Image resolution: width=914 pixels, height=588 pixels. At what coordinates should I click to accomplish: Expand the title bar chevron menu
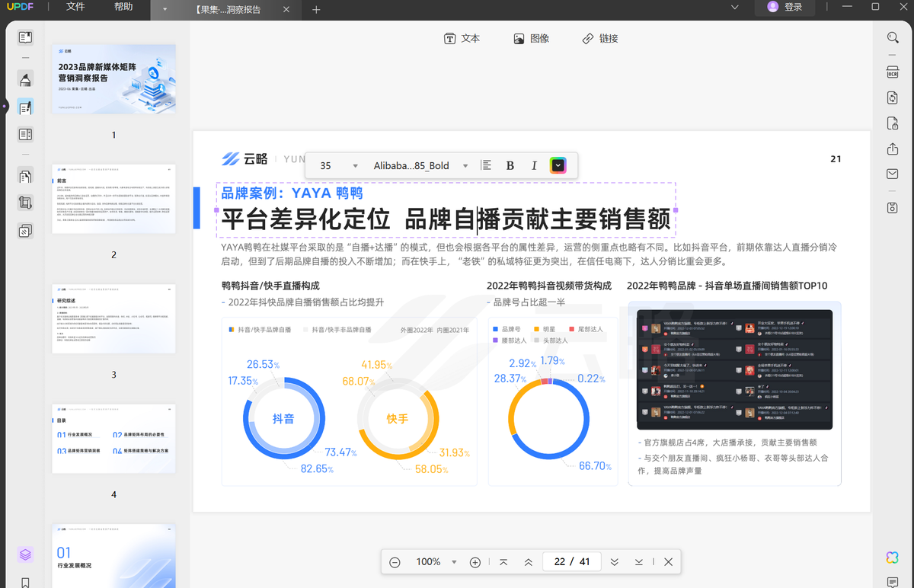(x=734, y=7)
